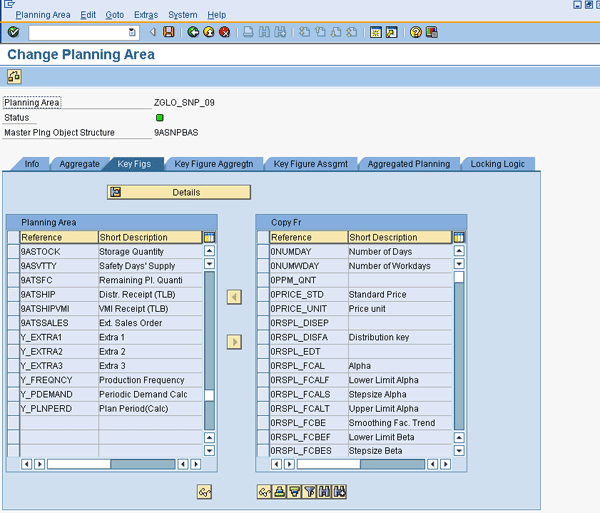Open Help with the question mark icon
The image size is (600, 513).
click(415, 32)
